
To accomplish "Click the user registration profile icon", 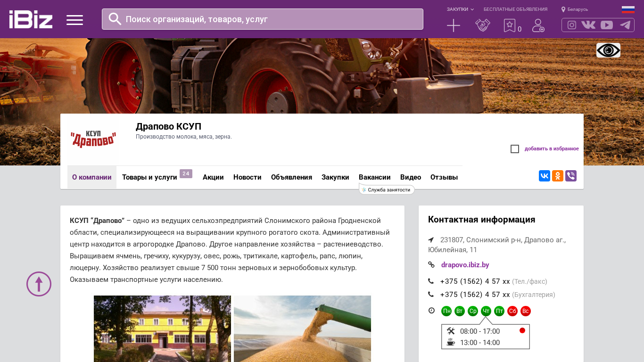I will point(538,25).
